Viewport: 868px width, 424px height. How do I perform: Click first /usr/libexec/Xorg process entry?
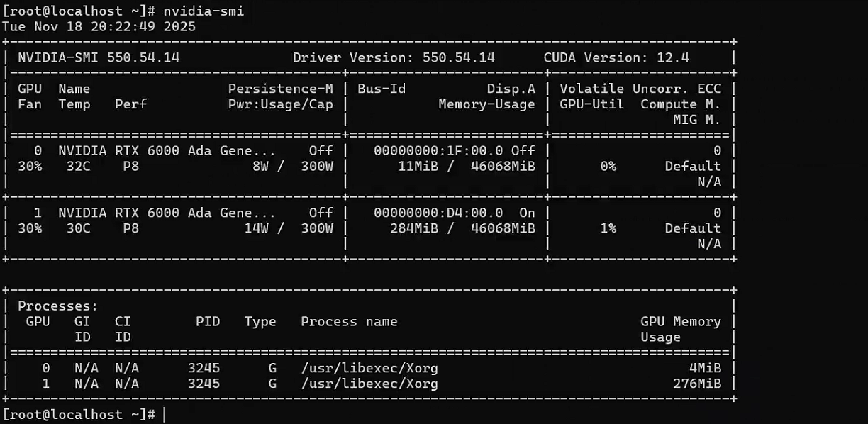[x=369, y=368]
